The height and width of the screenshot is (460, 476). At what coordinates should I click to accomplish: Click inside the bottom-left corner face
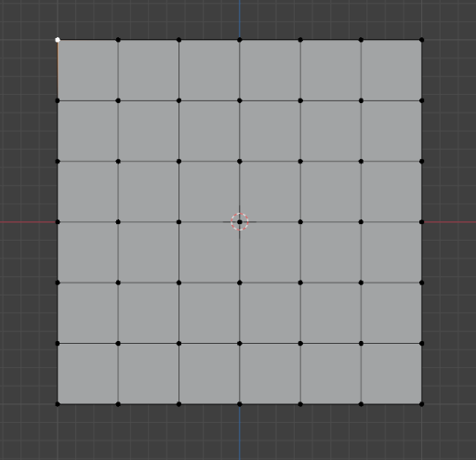pos(87,374)
